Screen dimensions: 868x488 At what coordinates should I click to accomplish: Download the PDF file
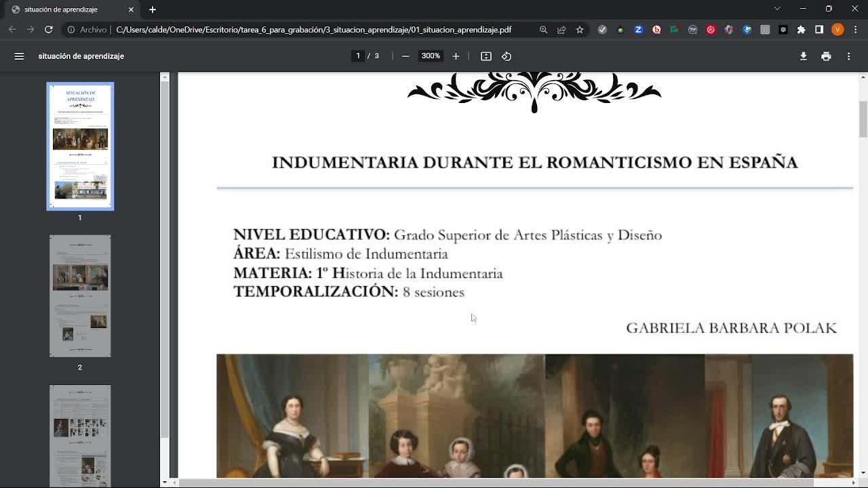point(804,56)
